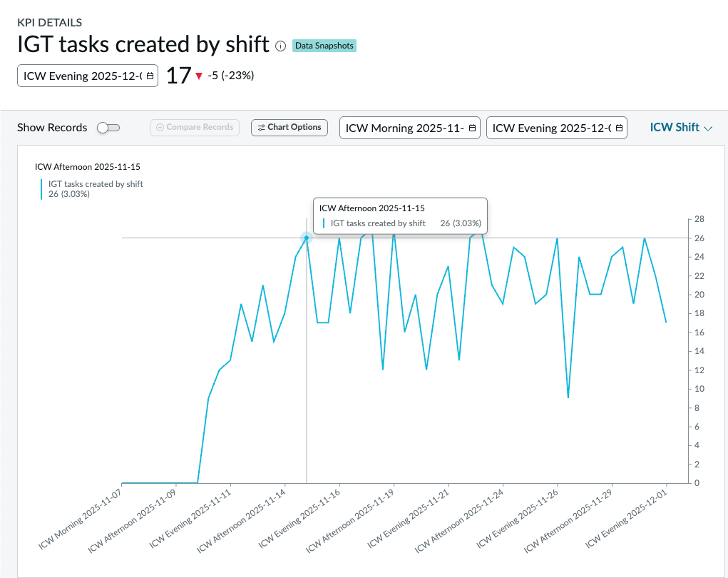Click the KPI value 17
Viewport: 728px width, 578px height.
tap(178, 75)
